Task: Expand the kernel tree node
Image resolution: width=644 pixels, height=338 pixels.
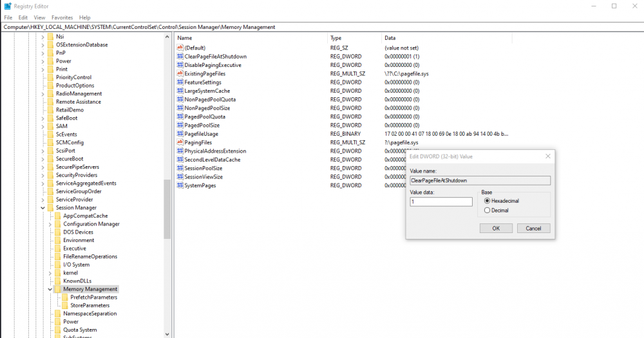Action: (50, 273)
